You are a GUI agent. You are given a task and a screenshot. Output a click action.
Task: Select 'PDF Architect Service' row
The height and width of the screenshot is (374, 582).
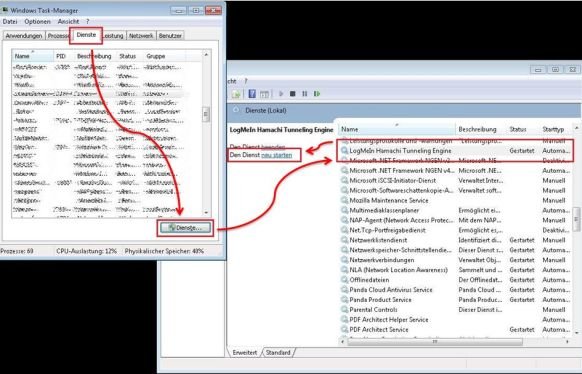[x=456, y=329]
